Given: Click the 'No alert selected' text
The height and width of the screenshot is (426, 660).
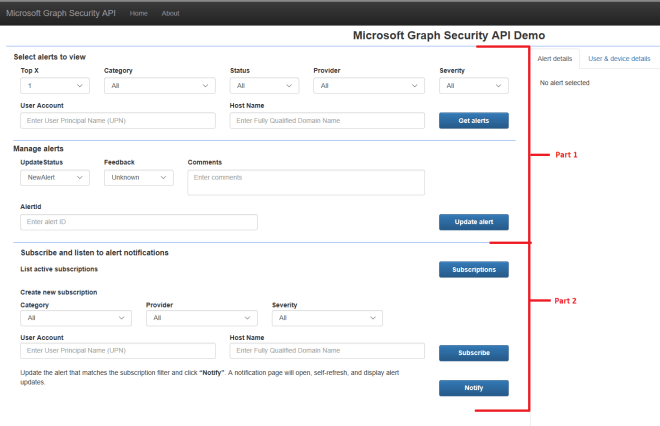Looking at the screenshot, I should coord(564,83).
